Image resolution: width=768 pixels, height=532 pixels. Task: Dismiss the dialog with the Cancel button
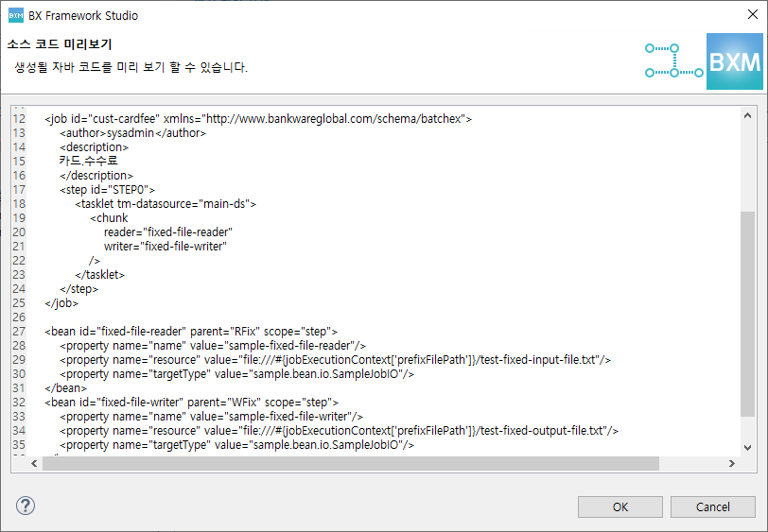pos(712,506)
